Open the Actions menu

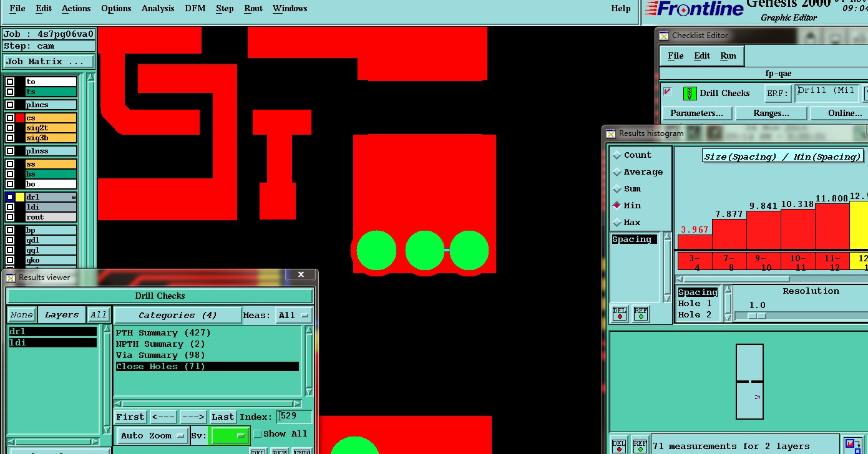tap(76, 9)
